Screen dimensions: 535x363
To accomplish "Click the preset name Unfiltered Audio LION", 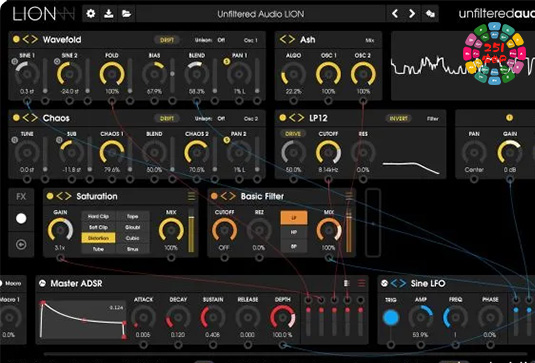I will [261, 14].
